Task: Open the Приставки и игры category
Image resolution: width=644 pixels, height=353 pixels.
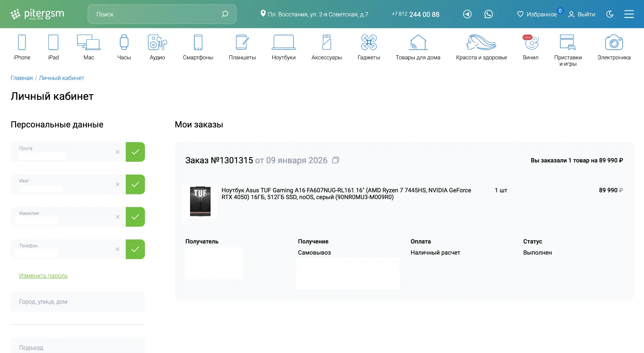Action: (568, 50)
